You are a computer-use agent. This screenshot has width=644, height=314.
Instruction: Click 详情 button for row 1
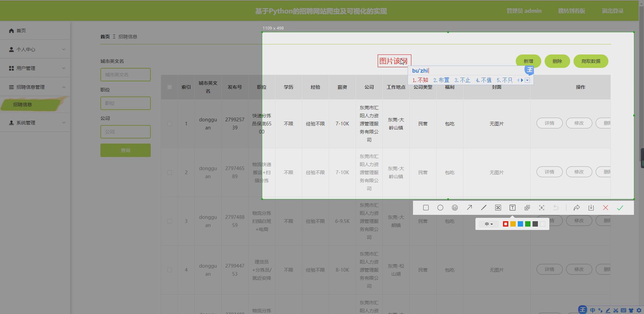pyautogui.click(x=549, y=123)
